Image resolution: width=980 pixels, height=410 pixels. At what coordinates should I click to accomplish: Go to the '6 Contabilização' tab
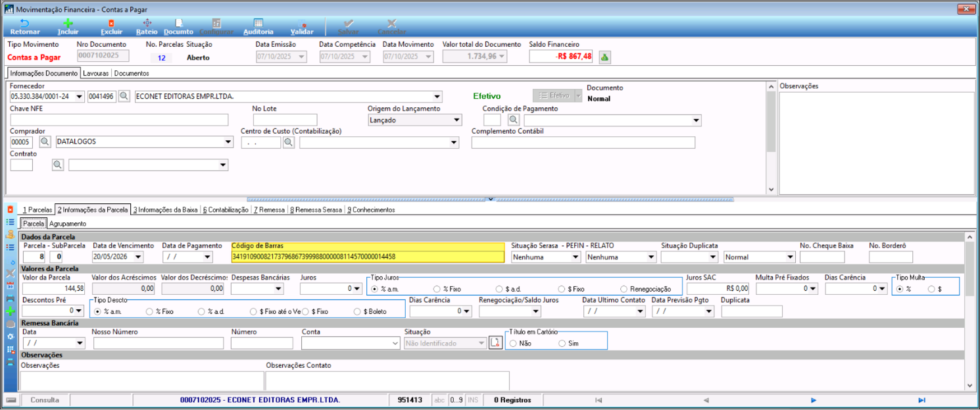pos(226,210)
